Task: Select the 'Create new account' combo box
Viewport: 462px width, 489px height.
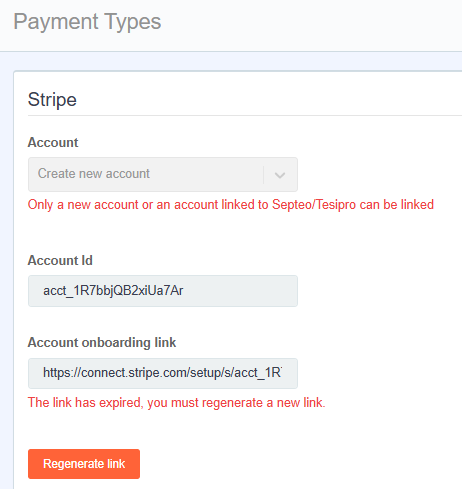Action: pyautogui.click(x=163, y=174)
